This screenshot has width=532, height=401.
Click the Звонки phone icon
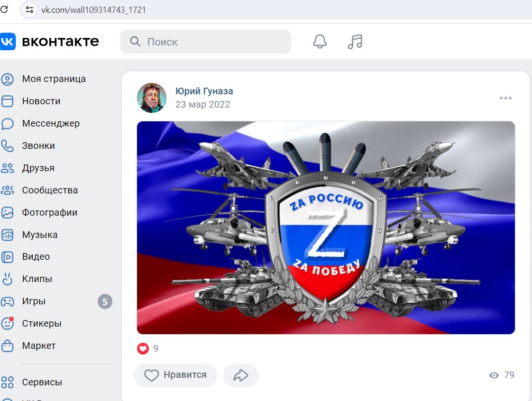(7, 146)
